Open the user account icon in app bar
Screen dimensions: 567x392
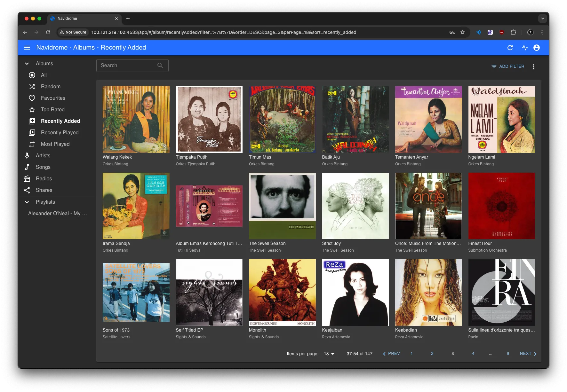537,48
